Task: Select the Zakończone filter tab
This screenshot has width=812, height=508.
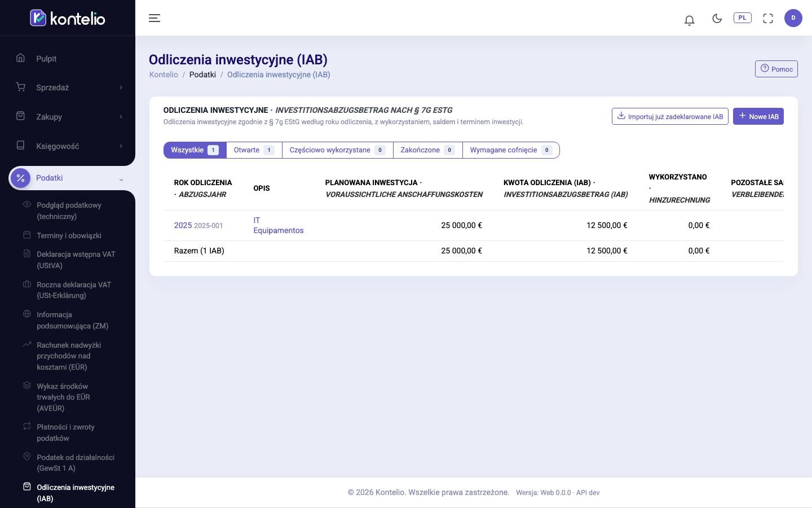Action: 427,150
